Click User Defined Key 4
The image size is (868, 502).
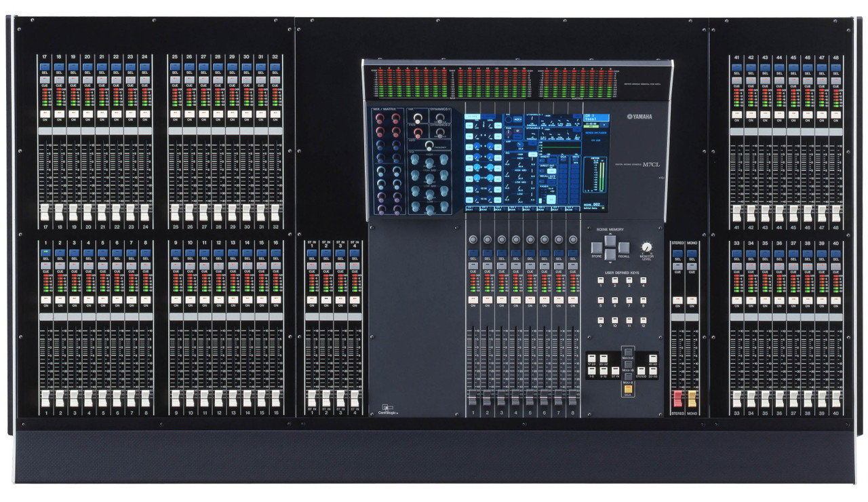[x=644, y=279]
